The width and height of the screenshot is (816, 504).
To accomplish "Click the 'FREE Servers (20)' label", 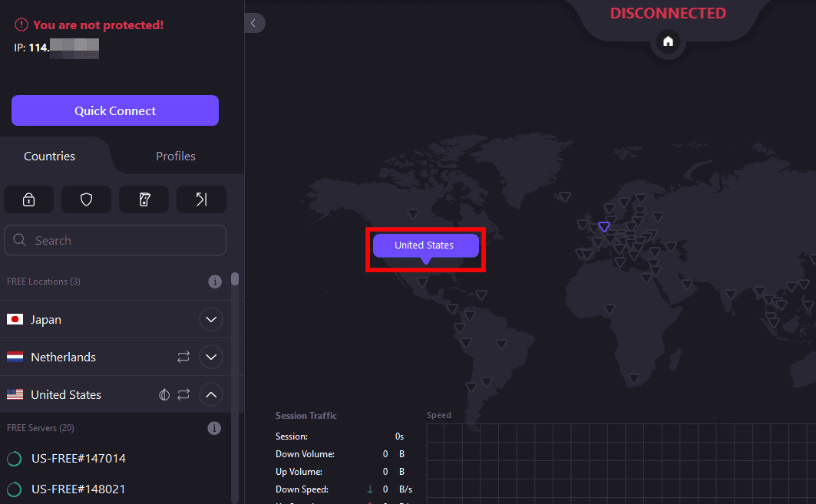I will click(41, 428).
